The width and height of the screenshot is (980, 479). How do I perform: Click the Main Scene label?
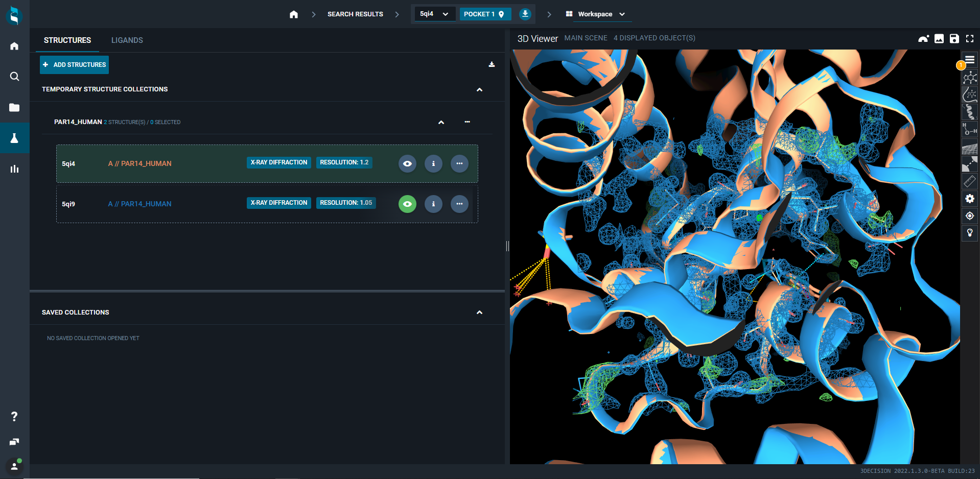(x=586, y=38)
